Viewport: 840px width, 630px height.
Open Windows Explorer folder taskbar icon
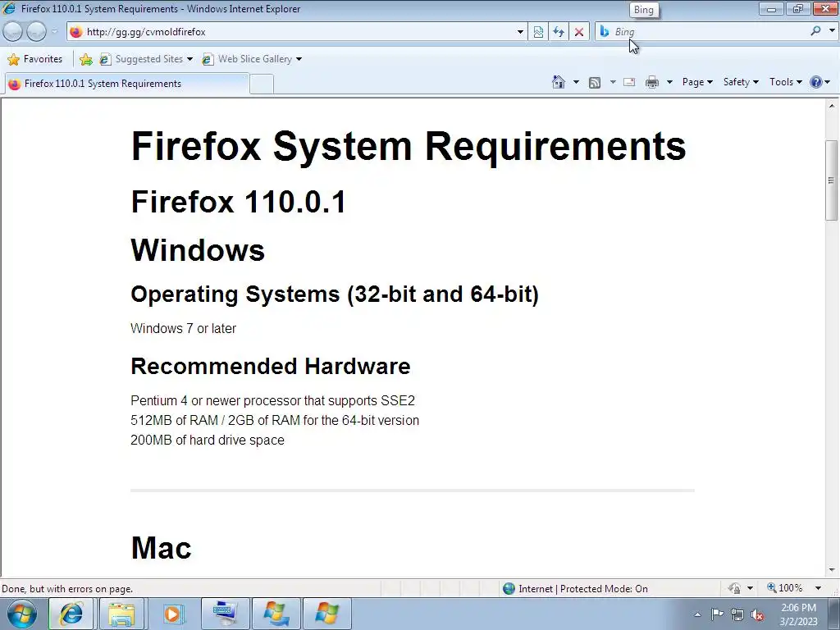coord(121,614)
